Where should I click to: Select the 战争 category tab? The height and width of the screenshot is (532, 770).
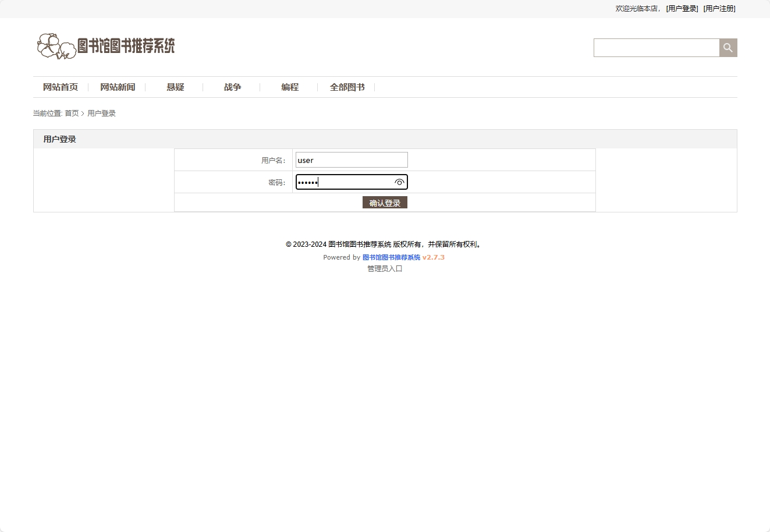coord(232,87)
